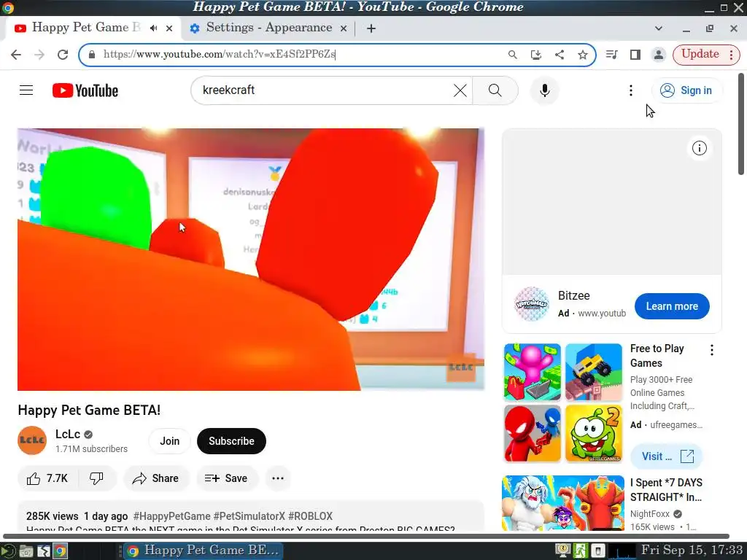Save the video to a playlist

tap(227, 478)
